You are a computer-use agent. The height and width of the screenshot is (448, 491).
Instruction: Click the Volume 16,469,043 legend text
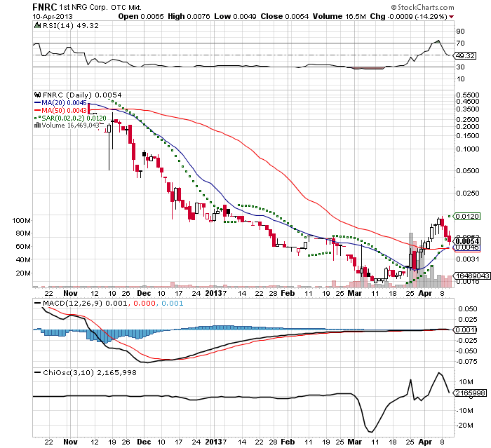click(x=70, y=125)
